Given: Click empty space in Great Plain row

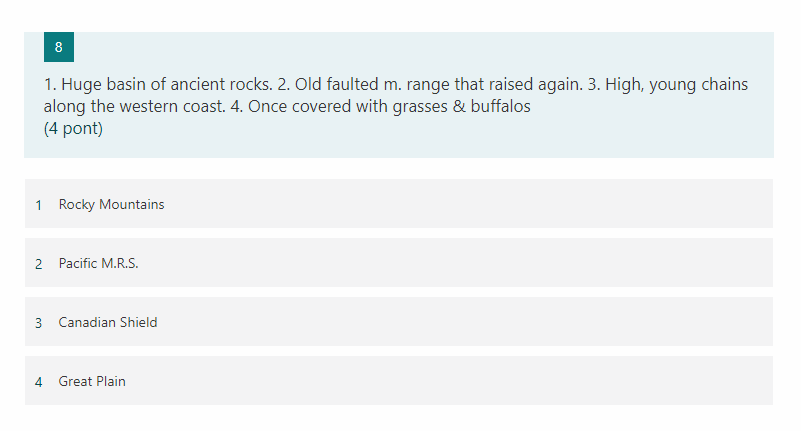Looking at the screenshot, I should [500, 381].
